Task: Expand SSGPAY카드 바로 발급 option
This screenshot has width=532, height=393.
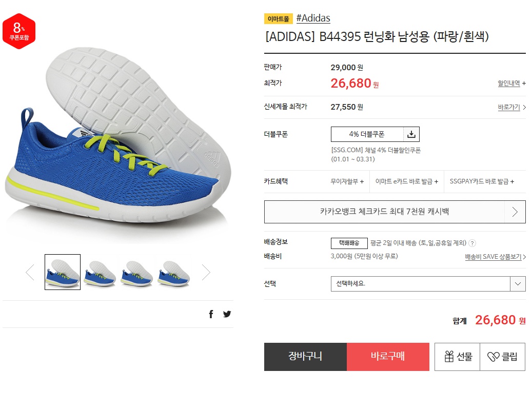Action: pyautogui.click(x=482, y=181)
